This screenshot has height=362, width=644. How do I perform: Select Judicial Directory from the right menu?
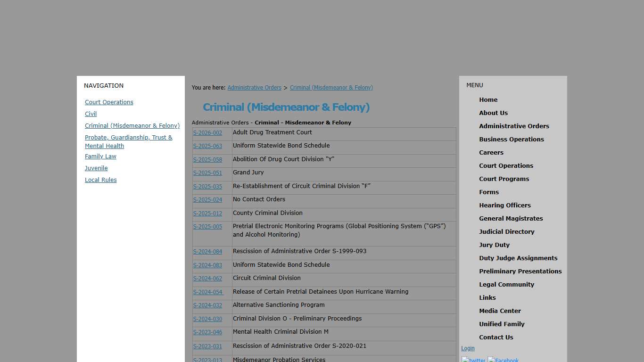click(507, 231)
